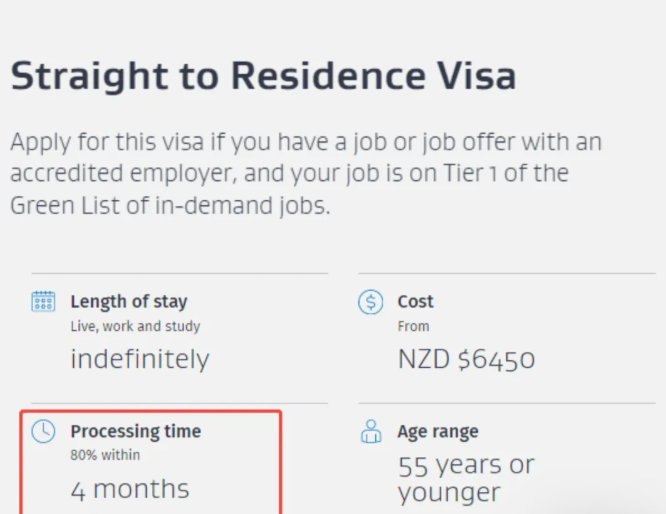This screenshot has width=666, height=514.
Task: Select the 'Cost' label
Action: 416,301
